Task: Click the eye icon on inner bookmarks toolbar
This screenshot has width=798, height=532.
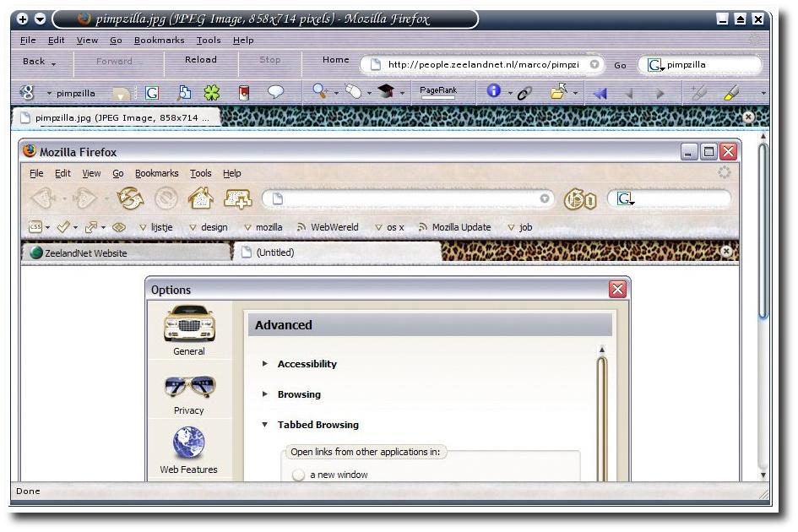Action: click(119, 227)
